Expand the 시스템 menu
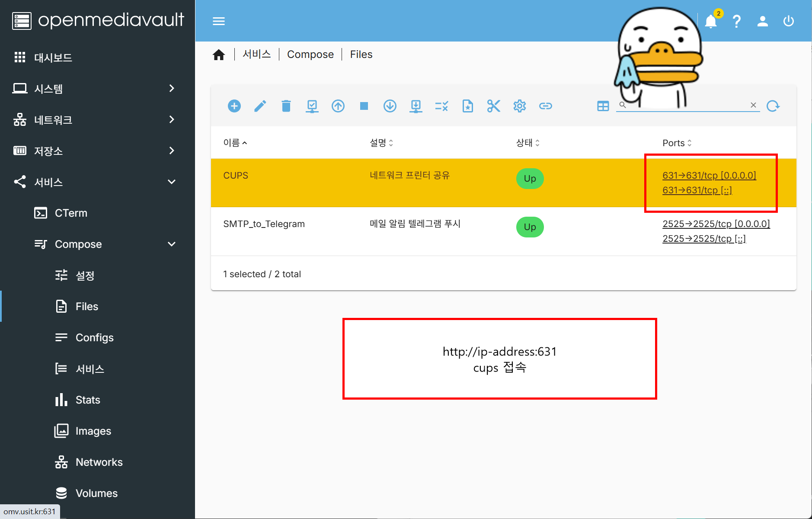The image size is (812, 519). [97, 88]
